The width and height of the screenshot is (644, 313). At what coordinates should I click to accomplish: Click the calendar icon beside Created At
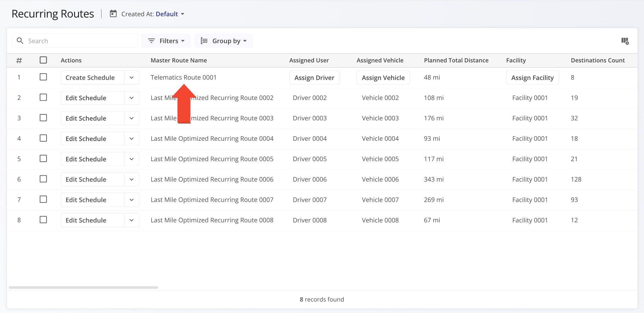click(113, 14)
